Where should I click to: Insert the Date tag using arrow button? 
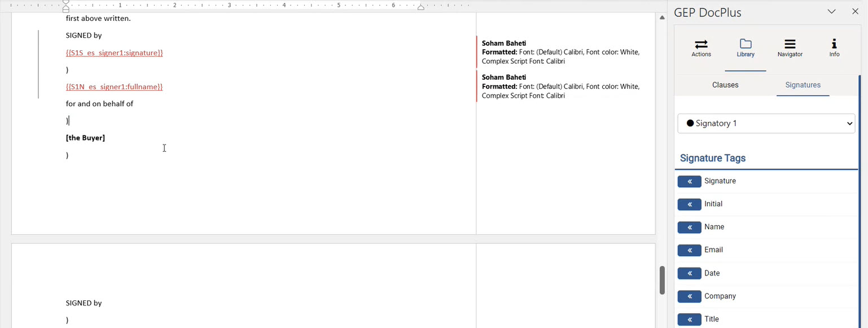pyautogui.click(x=689, y=273)
